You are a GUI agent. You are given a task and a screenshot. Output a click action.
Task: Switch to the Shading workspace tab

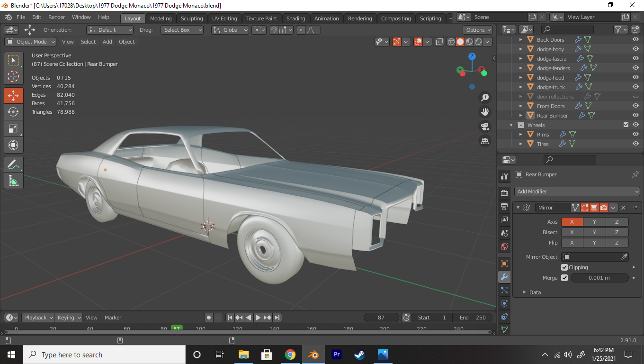[x=296, y=18]
